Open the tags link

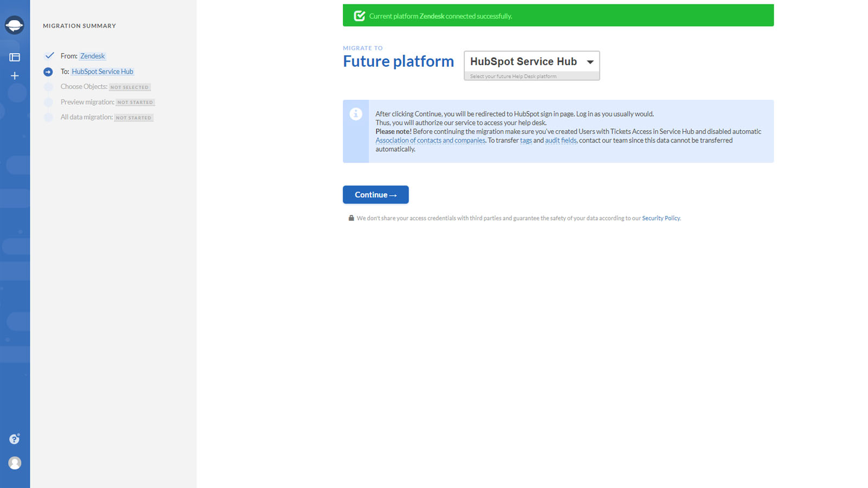[526, 140]
